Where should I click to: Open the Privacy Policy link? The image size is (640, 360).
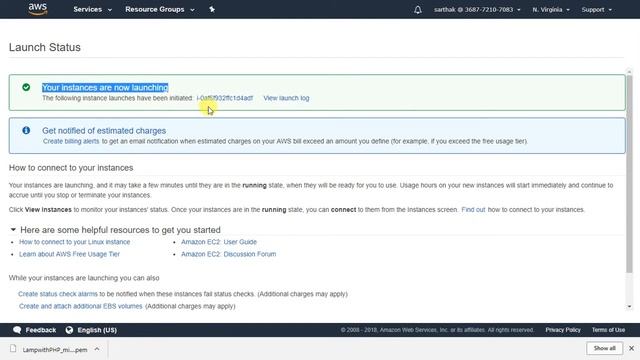click(x=563, y=330)
